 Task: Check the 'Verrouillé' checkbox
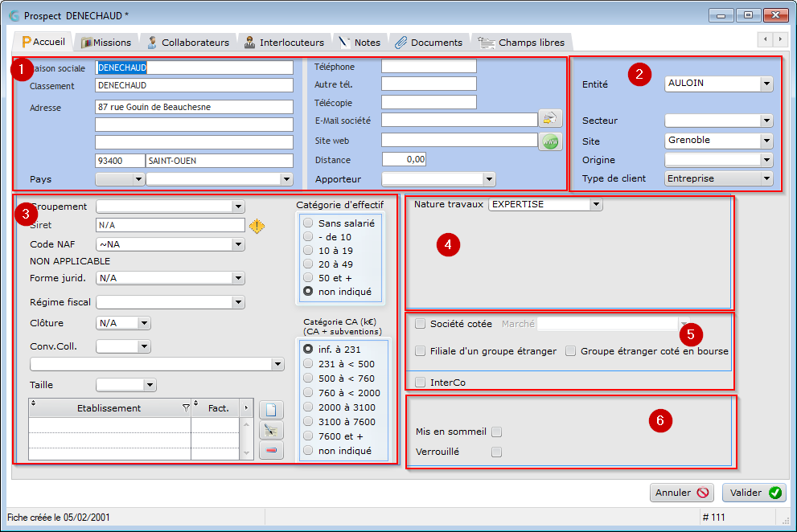496,452
